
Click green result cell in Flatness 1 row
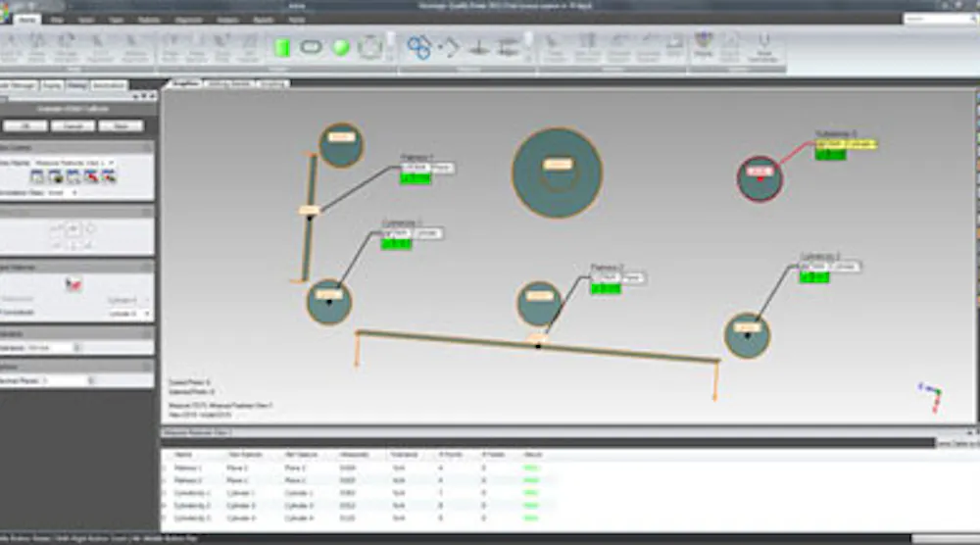(530, 468)
